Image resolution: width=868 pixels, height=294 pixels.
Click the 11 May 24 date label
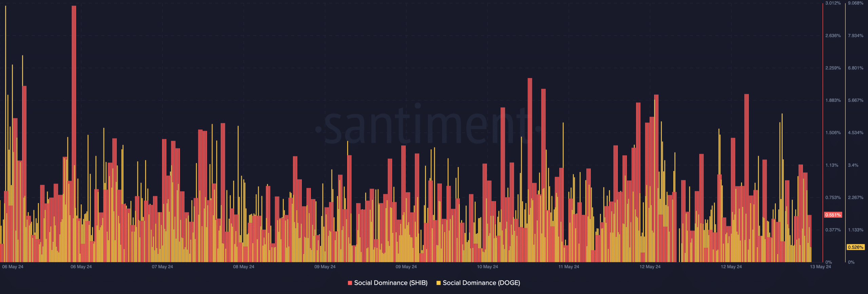point(569,267)
